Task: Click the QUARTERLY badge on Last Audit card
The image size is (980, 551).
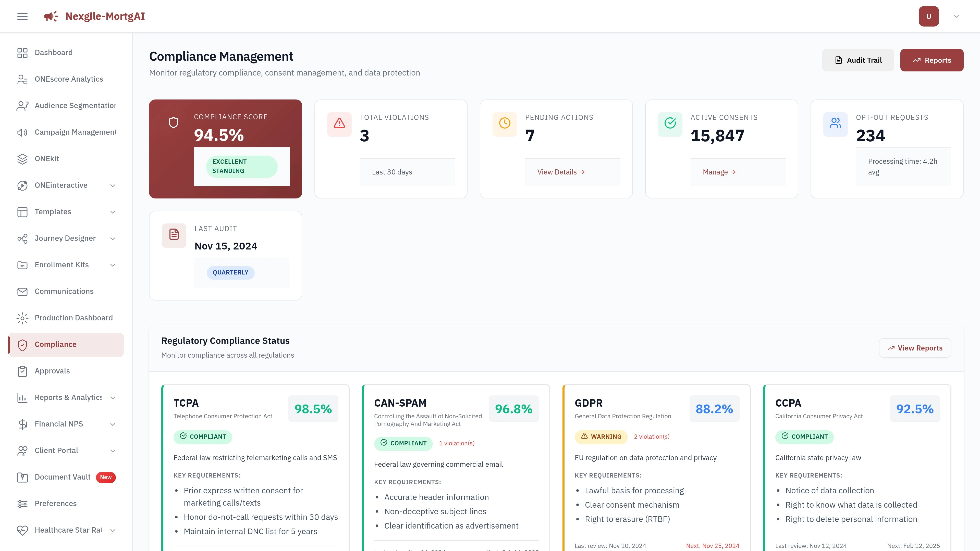Action: coord(230,272)
